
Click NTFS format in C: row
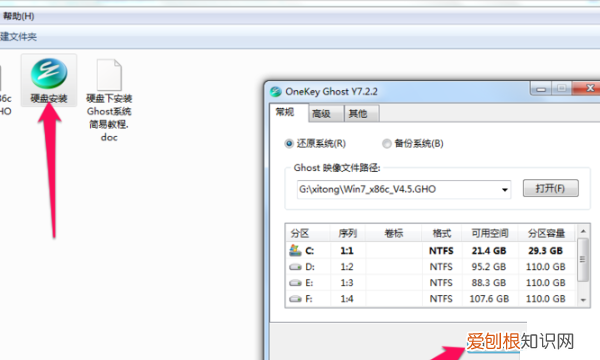441,251
